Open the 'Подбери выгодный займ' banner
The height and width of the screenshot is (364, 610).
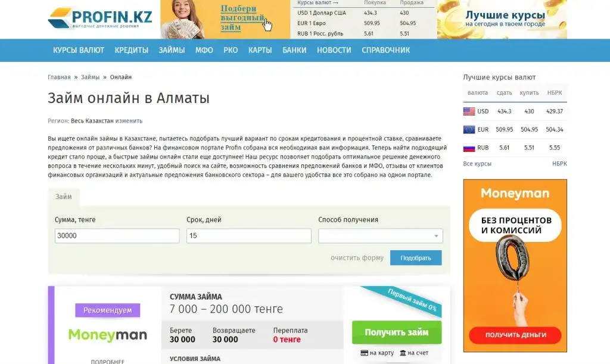(225, 19)
